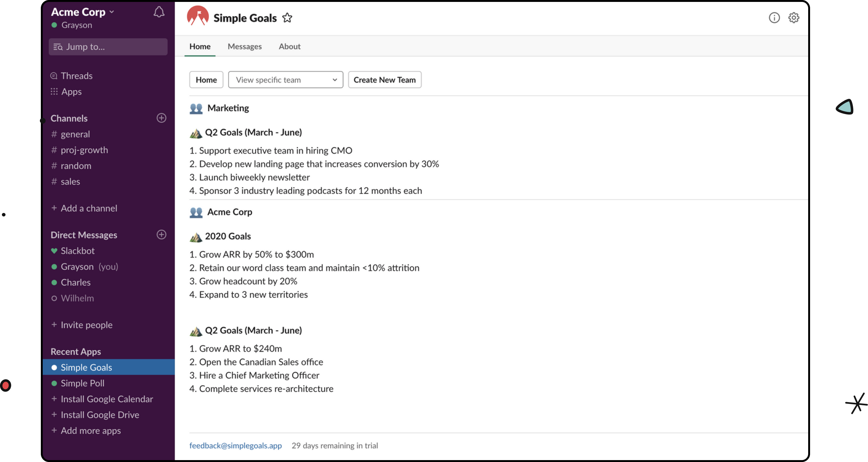This screenshot has height=462, width=868.
Task: Click Create New Team button
Action: [385, 80]
